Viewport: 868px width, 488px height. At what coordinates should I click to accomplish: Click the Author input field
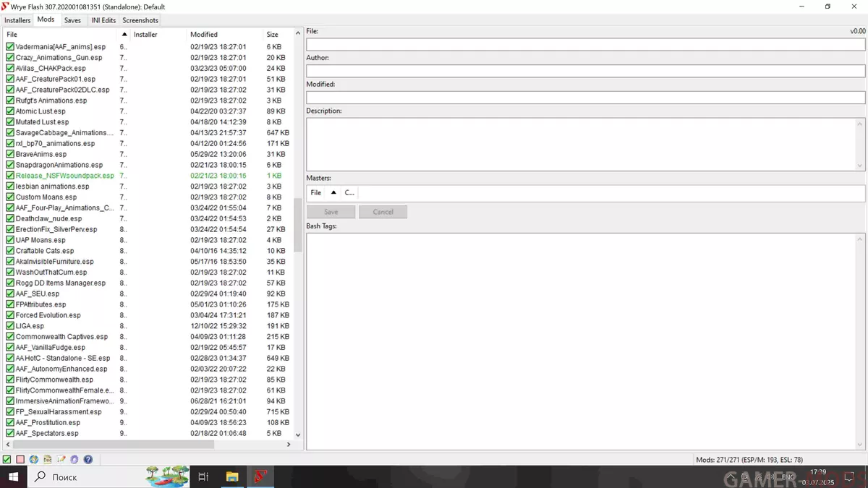[585, 71]
